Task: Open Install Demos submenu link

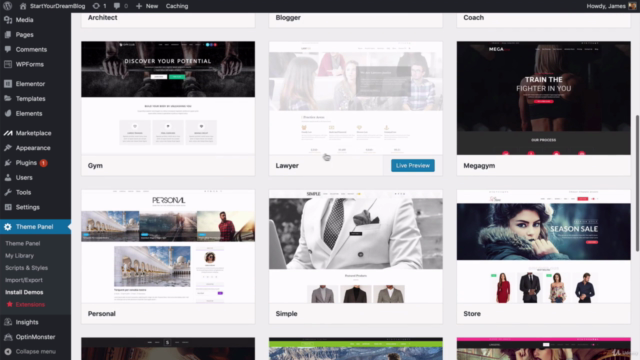Action: pos(24,292)
